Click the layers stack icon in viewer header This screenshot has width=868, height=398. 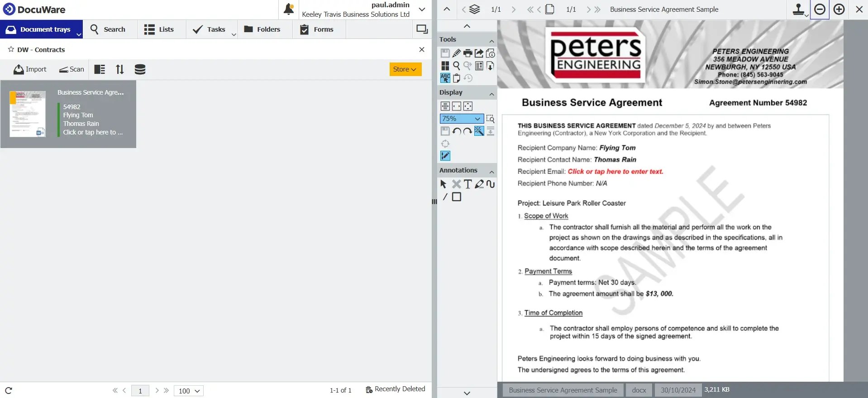coord(474,9)
